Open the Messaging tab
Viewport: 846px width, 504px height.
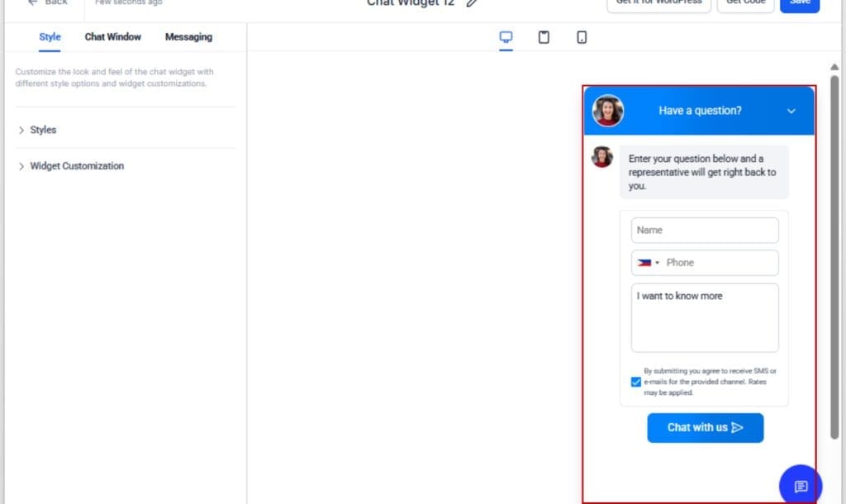click(188, 37)
